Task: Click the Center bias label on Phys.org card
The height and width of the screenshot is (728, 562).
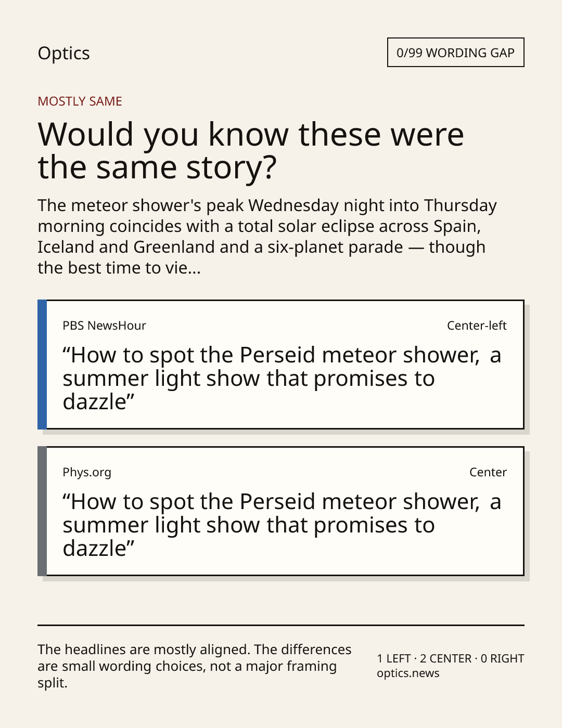Action: pos(488,472)
